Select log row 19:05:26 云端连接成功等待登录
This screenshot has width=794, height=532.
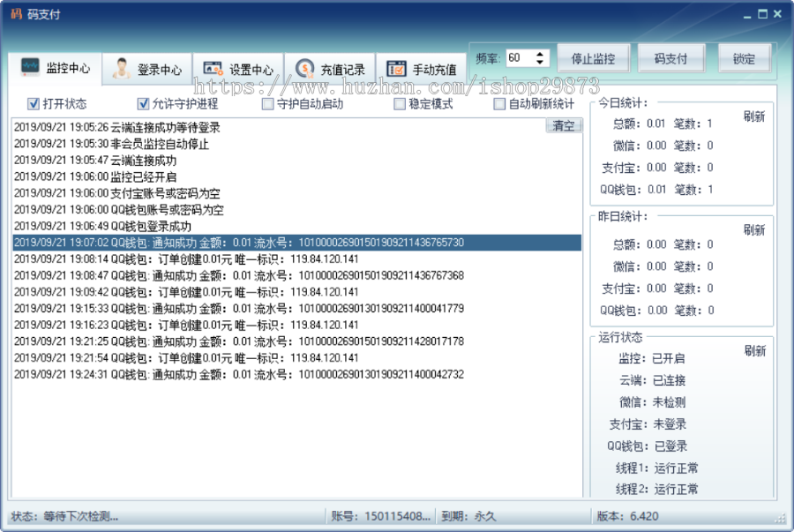[296, 128]
